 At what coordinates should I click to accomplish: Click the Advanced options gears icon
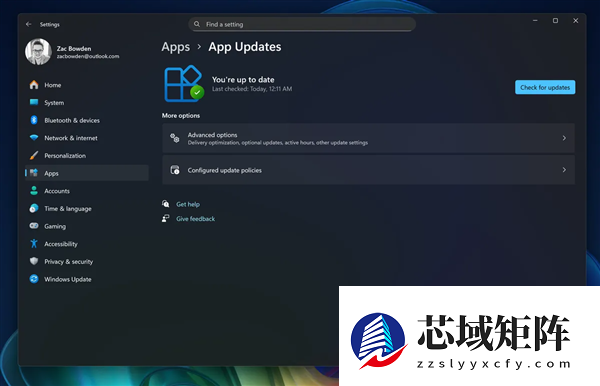click(x=175, y=138)
